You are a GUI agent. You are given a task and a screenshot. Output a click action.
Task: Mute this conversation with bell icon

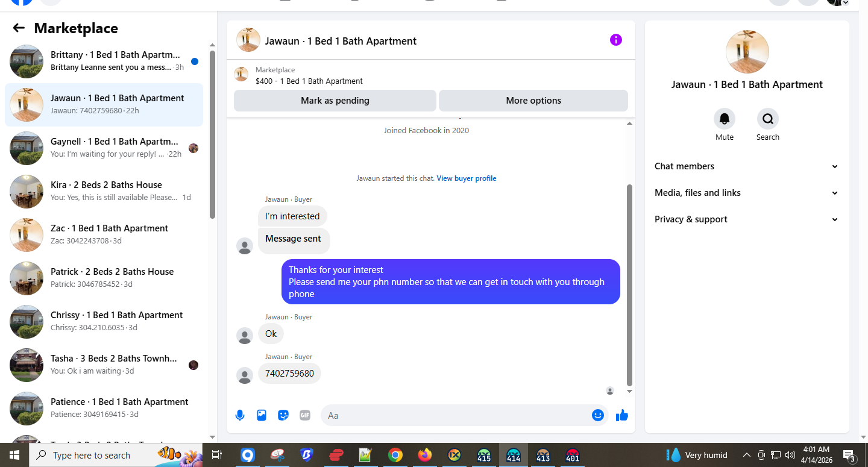pos(725,119)
